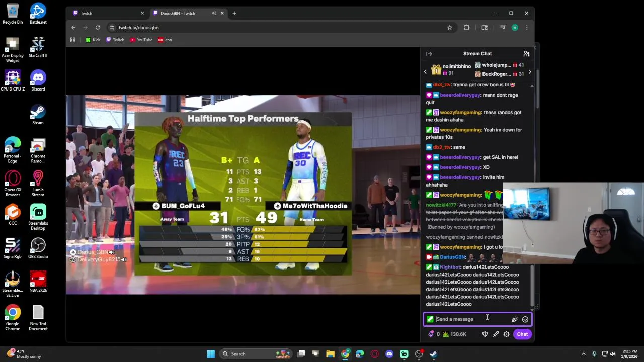Click username beeerdeliveryguy saying mann dont rage quit

coord(460,95)
